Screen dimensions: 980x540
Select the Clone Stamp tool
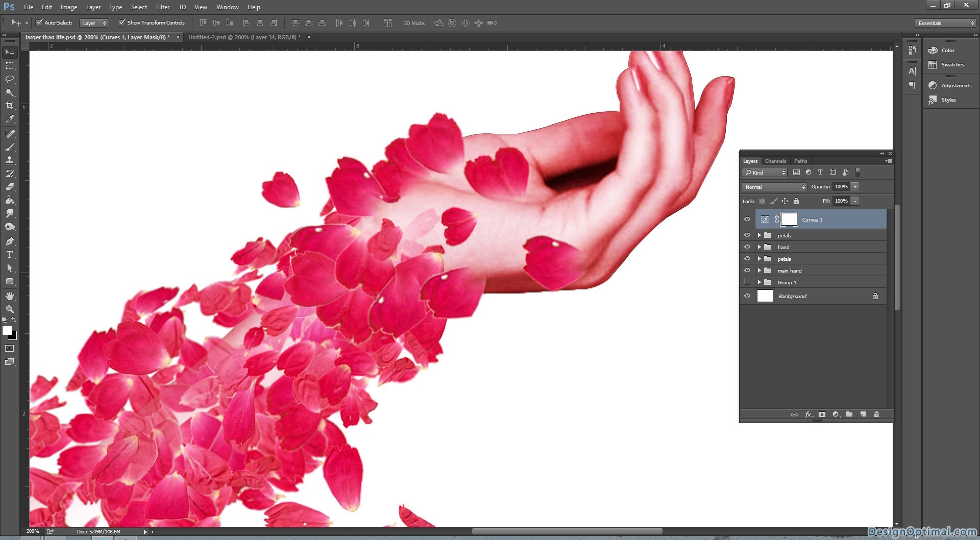pos(10,160)
